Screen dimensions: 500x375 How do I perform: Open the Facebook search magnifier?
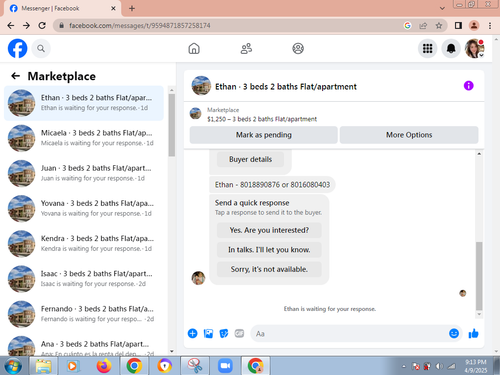click(x=41, y=49)
